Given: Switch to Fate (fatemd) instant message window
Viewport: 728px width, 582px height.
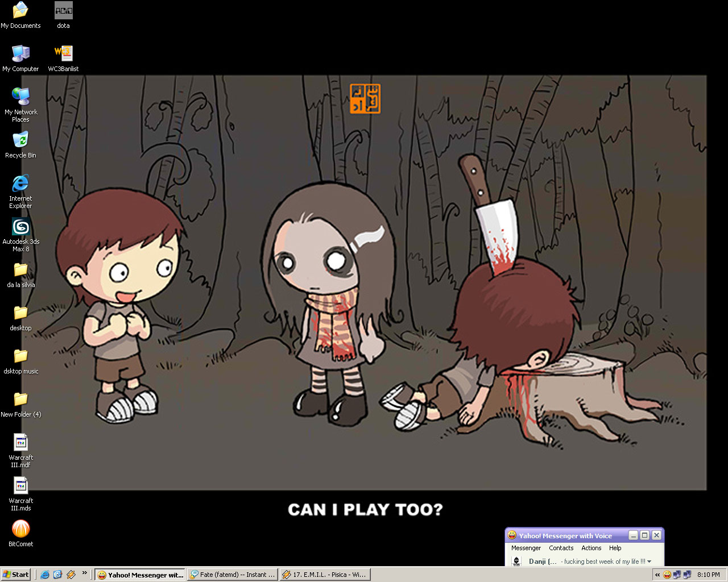Looking at the screenshot, I should click(x=232, y=575).
